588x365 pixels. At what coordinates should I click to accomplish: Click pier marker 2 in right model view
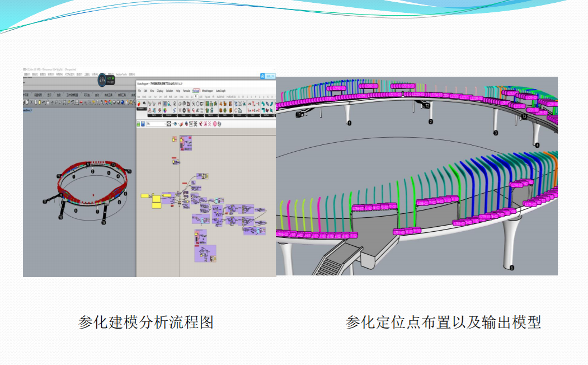[430, 121]
